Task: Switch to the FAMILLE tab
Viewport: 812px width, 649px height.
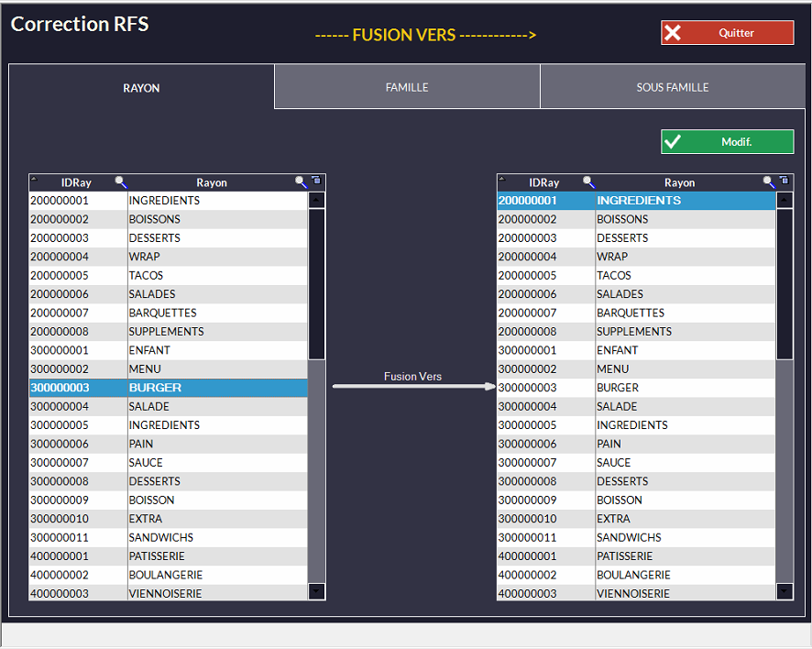Action: (x=407, y=88)
